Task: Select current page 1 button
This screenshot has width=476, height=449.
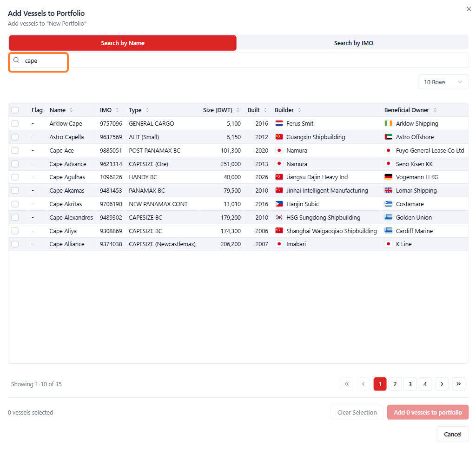Action: pyautogui.click(x=380, y=384)
